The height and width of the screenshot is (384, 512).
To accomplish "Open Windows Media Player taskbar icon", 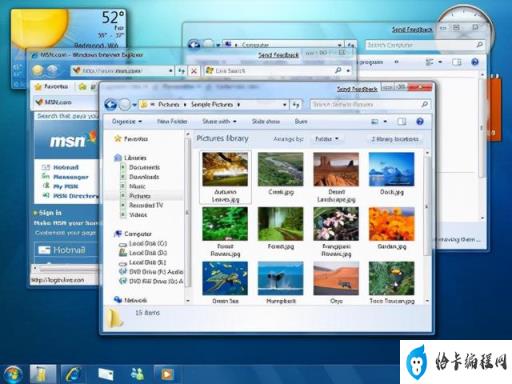I will (x=167, y=374).
